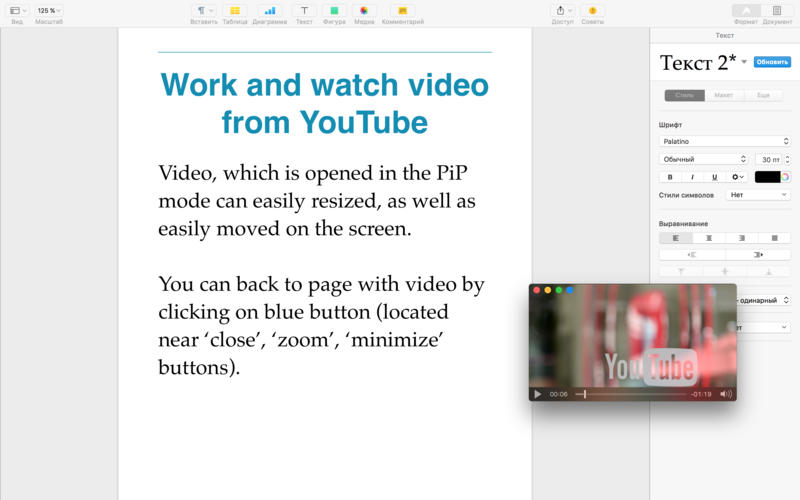
Task: Open the Доступ share menu
Action: pos(563,11)
